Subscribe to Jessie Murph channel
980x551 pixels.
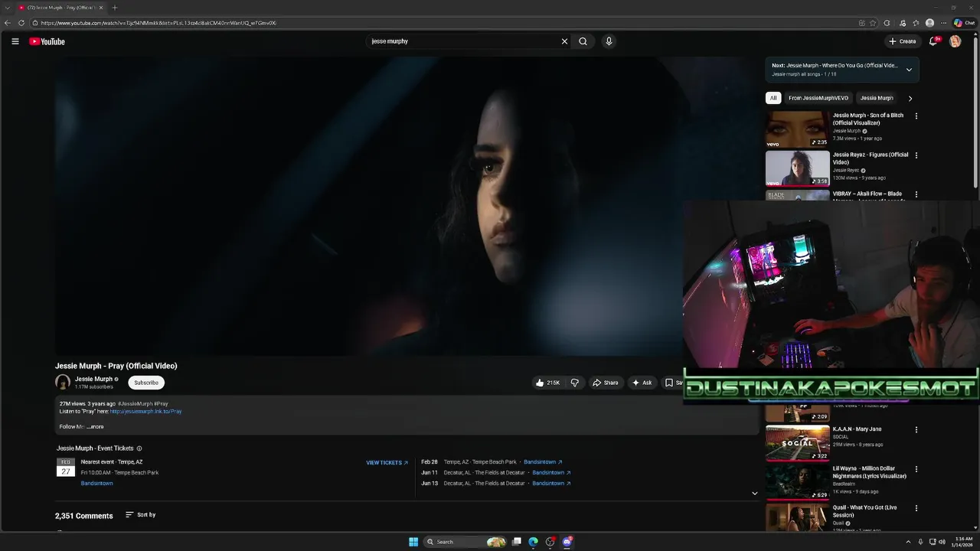click(x=146, y=383)
